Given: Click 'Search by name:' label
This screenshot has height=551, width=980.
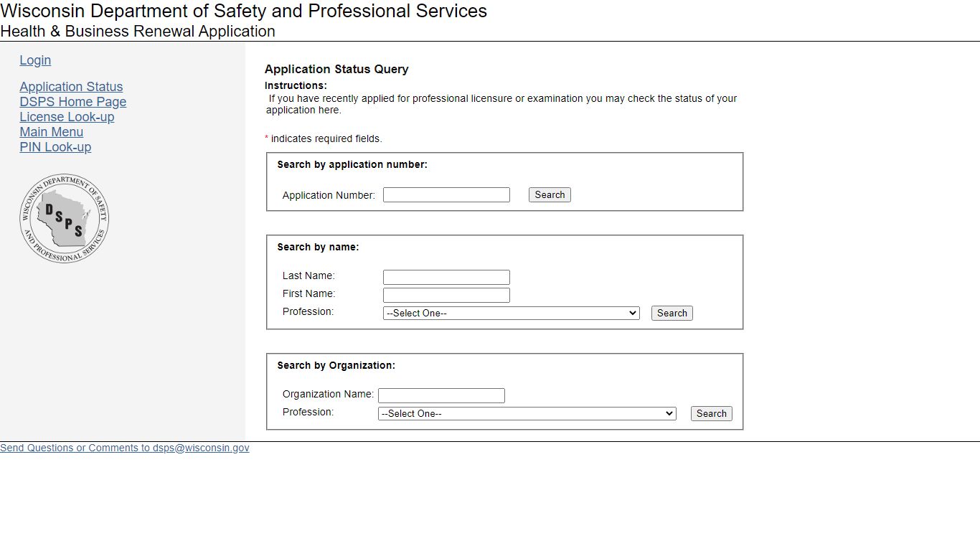Looking at the screenshot, I should point(318,247).
